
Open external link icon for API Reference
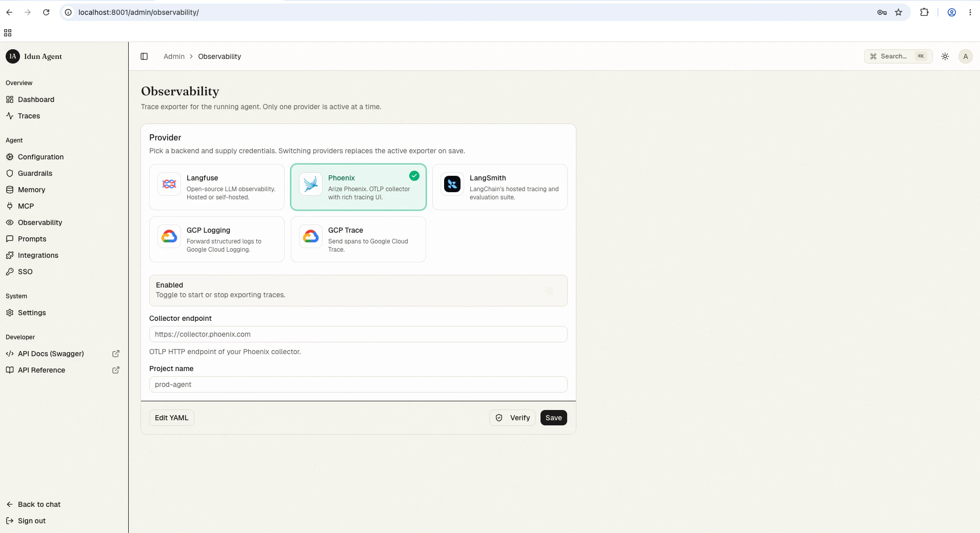[x=116, y=370]
